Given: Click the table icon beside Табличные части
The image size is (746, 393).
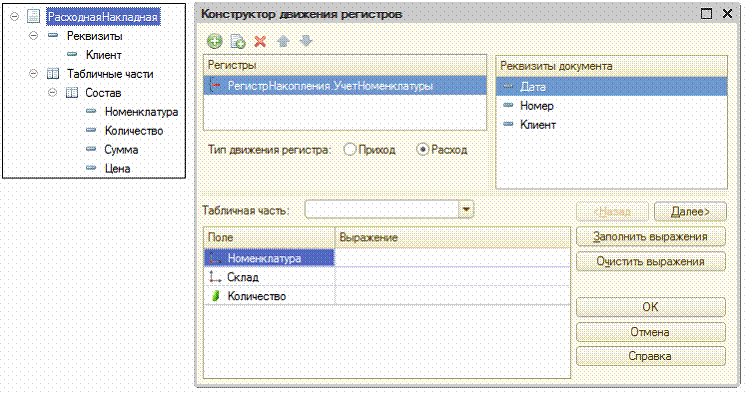Looking at the screenshot, I should click(53, 74).
